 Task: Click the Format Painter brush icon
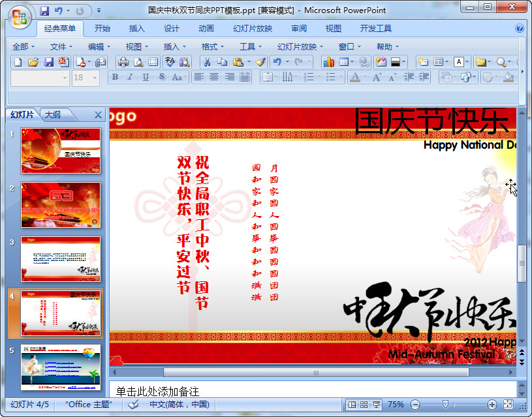[260, 62]
